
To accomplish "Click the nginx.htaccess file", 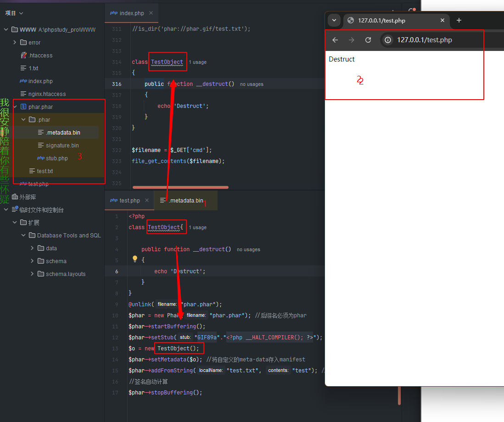I will [47, 94].
